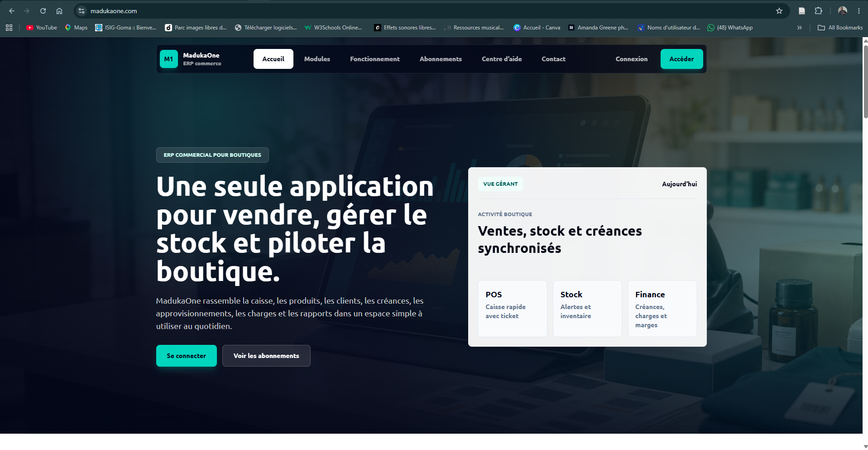Click the Accéder button
Screen dimensions: 868x450
coord(681,59)
